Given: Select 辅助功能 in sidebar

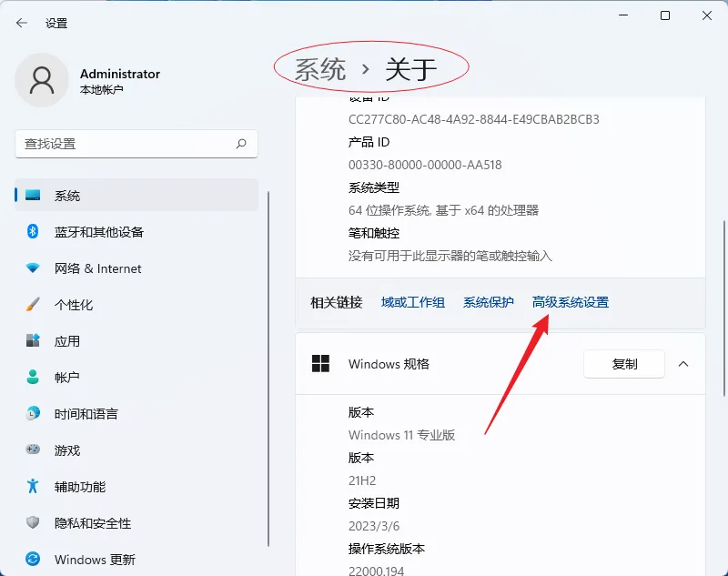Looking at the screenshot, I should (136, 487).
